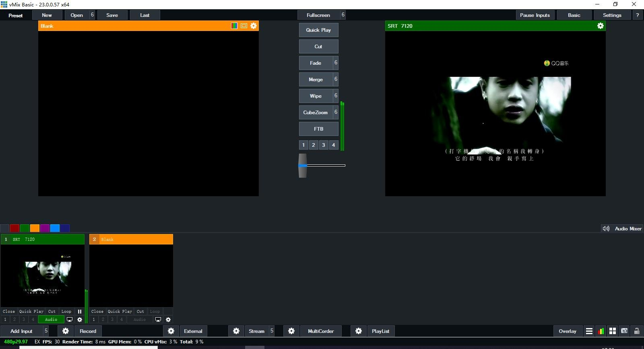Select the Blank input thumbnail
The image size is (644, 349).
[131, 275]
